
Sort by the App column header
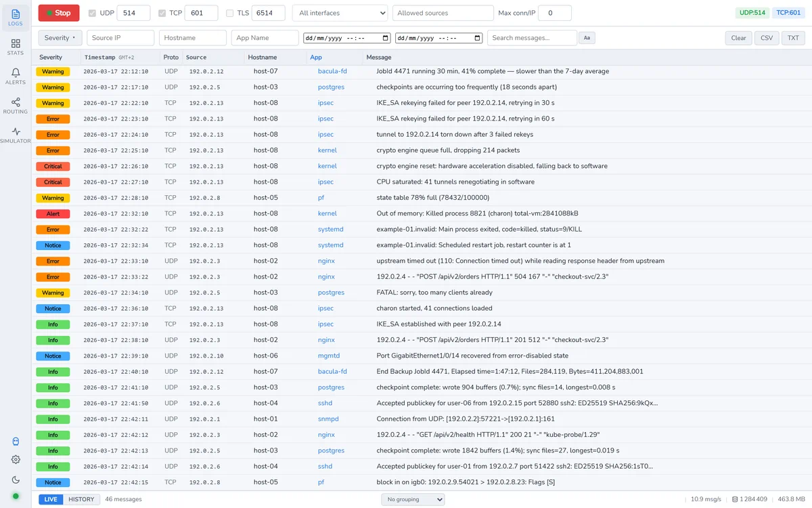pyautogui.click(x=316, y=58)
